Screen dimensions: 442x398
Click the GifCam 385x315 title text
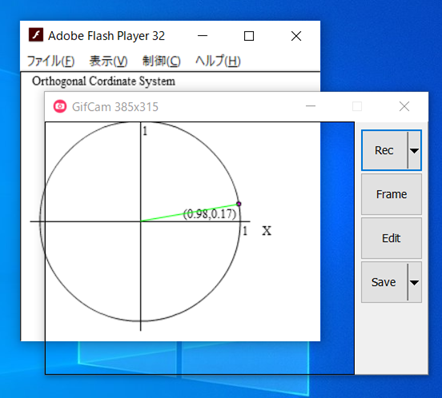coord(115,107)
